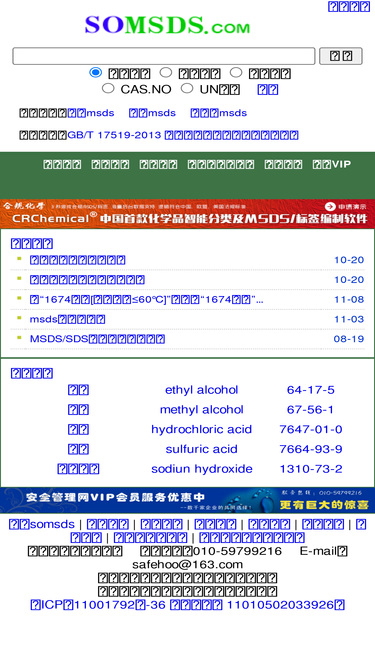Viewport: 375px width, 667px height.
Task: Open the methyl alcohol entry
Action: pyautogui.click(x=202, y=410)
